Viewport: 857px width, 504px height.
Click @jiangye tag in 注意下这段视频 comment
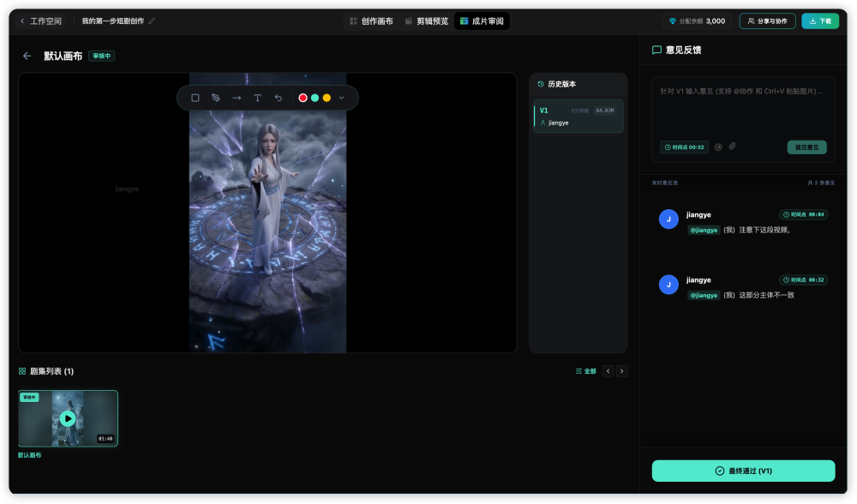click(x=704, y=230)
